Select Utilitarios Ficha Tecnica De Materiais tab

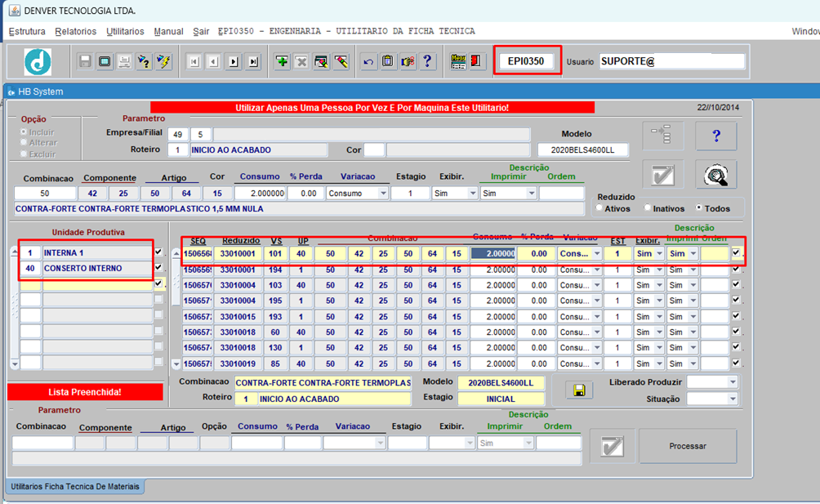[75, 486]
